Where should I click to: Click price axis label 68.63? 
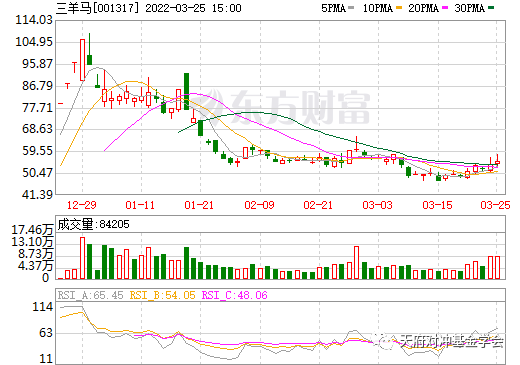37,129
